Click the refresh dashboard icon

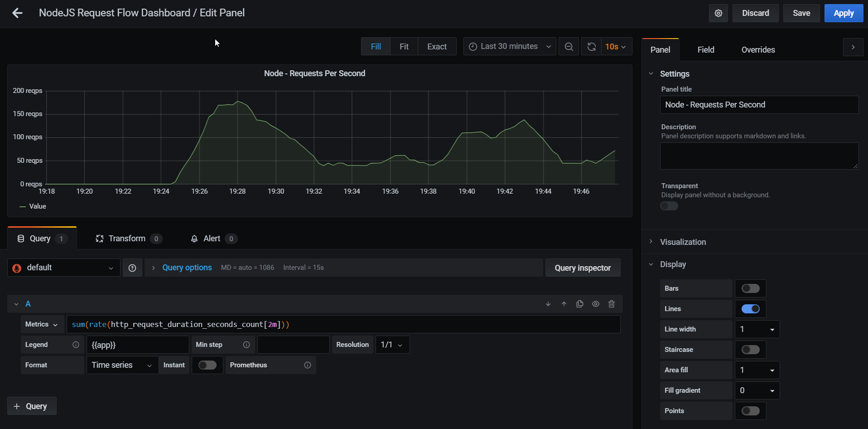click(591, 46)
